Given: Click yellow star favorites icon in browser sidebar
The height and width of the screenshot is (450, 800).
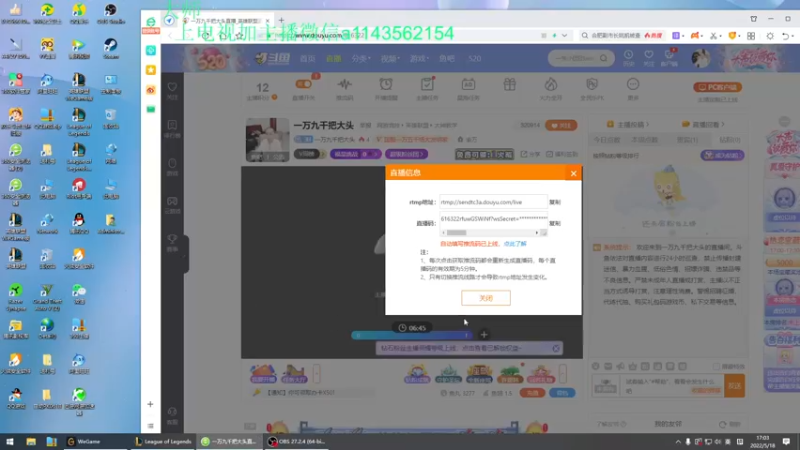Looking at the screenshot, I should 151,70.
